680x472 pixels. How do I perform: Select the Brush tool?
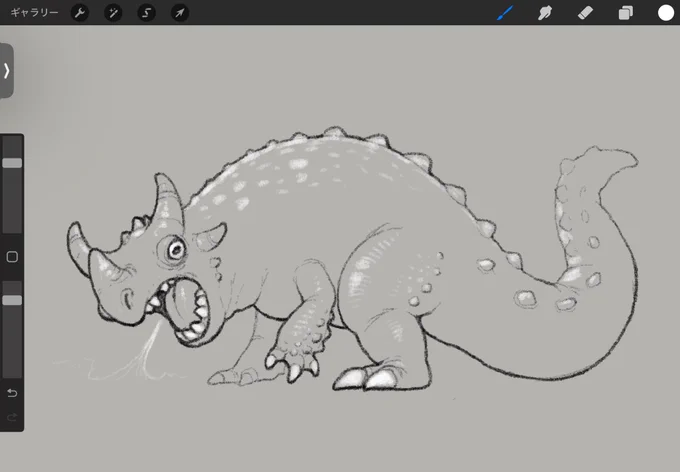505,13
